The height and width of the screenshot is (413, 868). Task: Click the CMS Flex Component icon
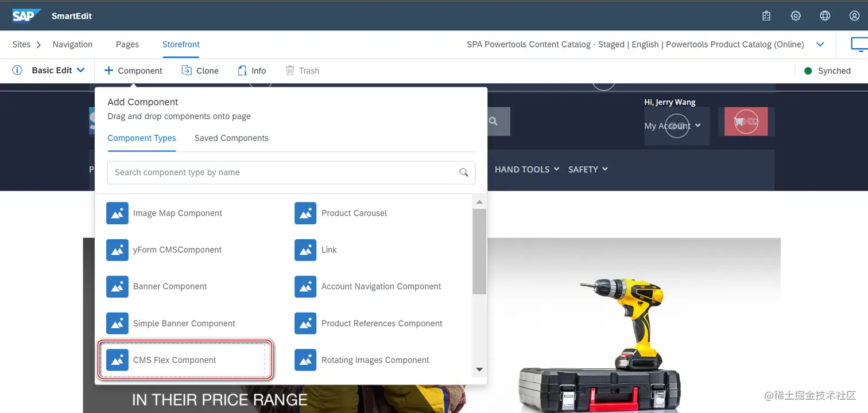[117, 360]
